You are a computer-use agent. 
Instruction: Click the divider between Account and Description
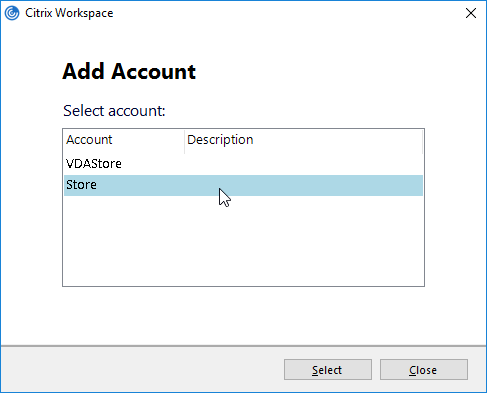pyautogui.click(x=184, y=142)
